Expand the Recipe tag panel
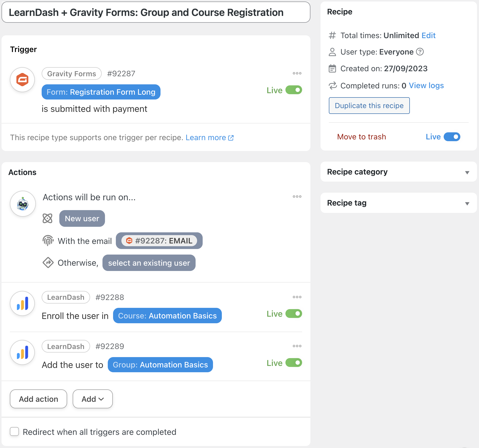The width and height of the screenshot is (479, 448). (398, 203)
